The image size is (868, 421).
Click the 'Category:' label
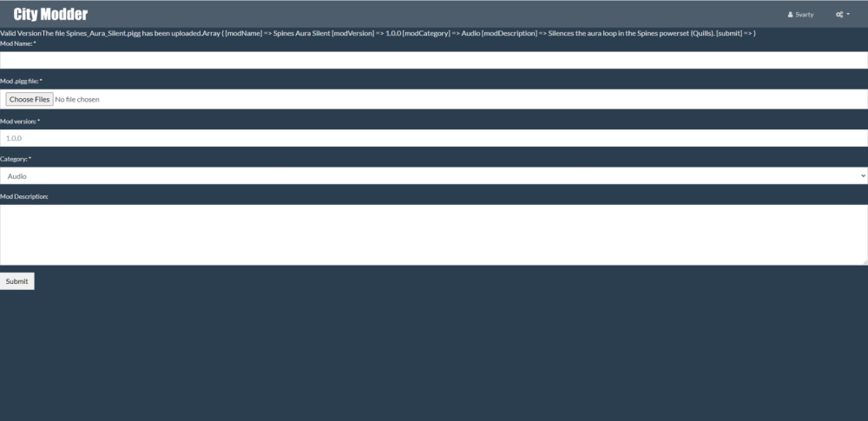click(x=16, y=159)
